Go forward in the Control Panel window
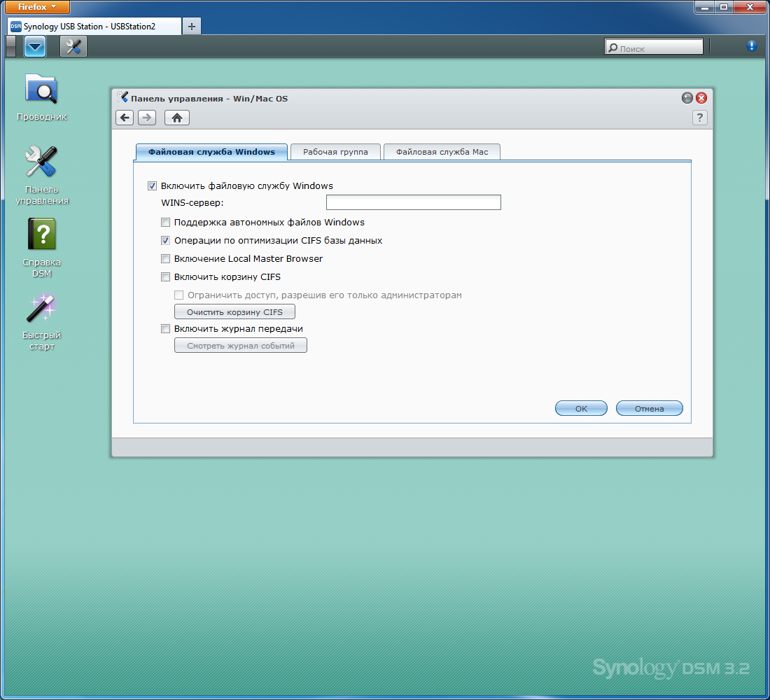 [147, 118]
